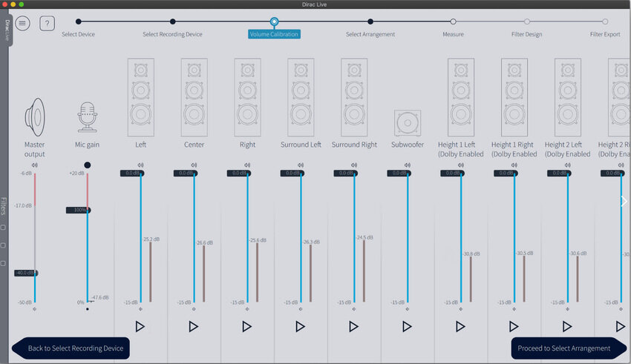631x364 pixels.
Task: Select the Height 1 Left speaker icon
Action: [x=461, y=98]
